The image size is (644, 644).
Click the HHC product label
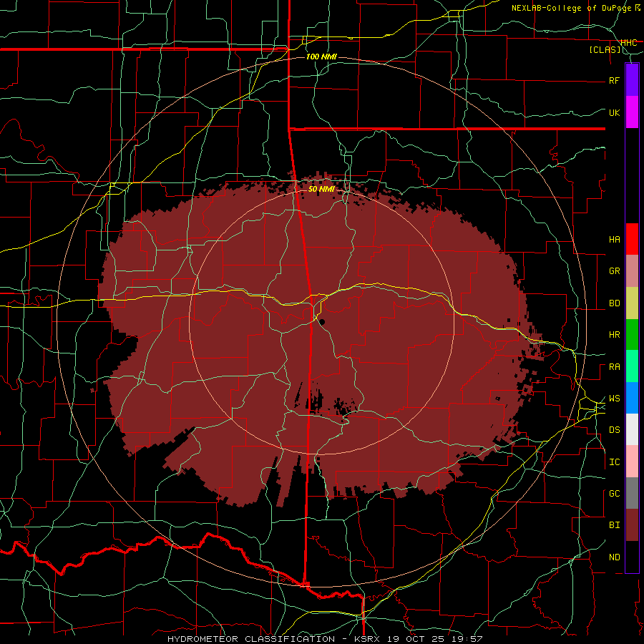click(628, 43)
